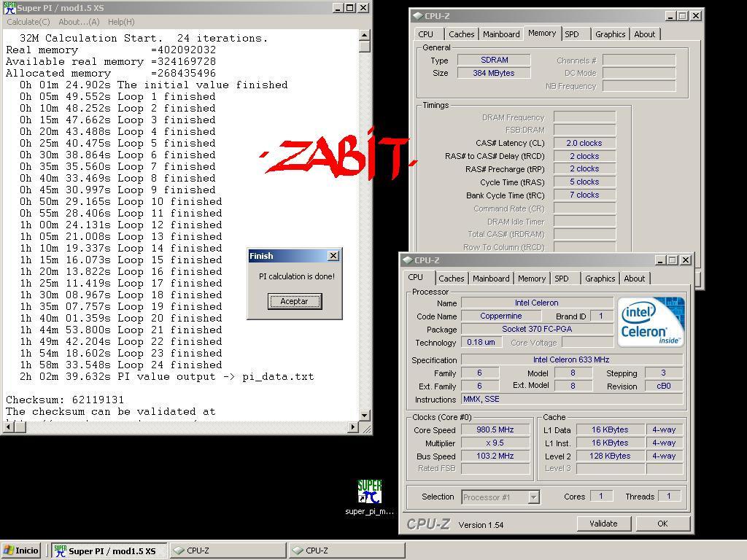Image resolution: width=747 pixels, height=560 pixels.
Task: Click the Core Speed 980.5 MHz field
Action: click(495, 429)
